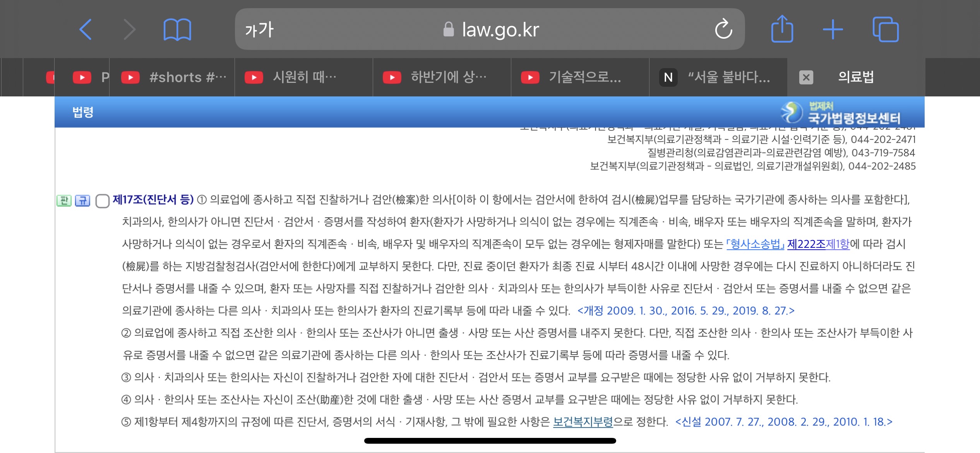
Task: Check the box beside 제17조(진단서 등)
Action: tap(102, 201)
